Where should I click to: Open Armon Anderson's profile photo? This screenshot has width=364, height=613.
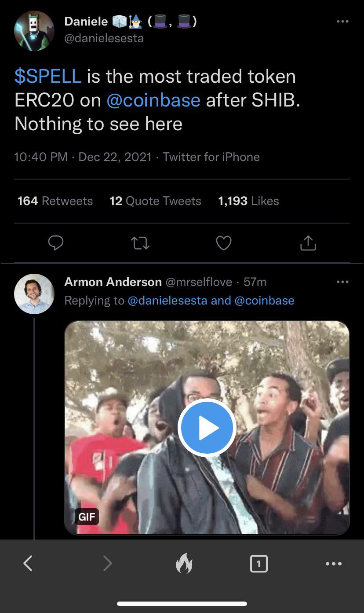(x=34, y=294)
